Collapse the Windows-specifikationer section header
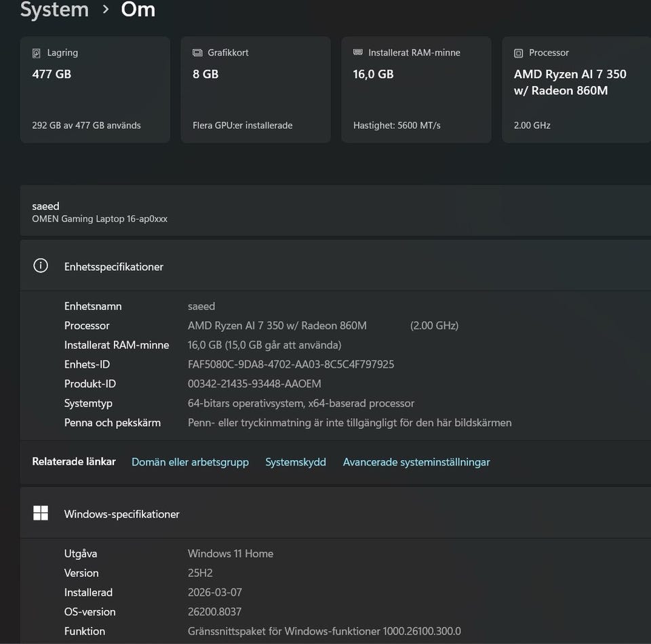The width and height of the screenshot is (651, 644). point(339,514)
